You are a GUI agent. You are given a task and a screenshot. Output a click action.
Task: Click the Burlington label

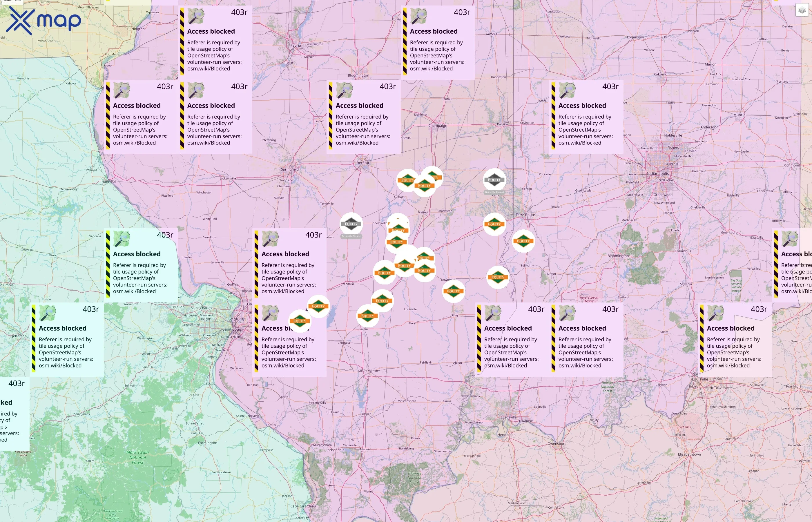[x=136, y=29]
